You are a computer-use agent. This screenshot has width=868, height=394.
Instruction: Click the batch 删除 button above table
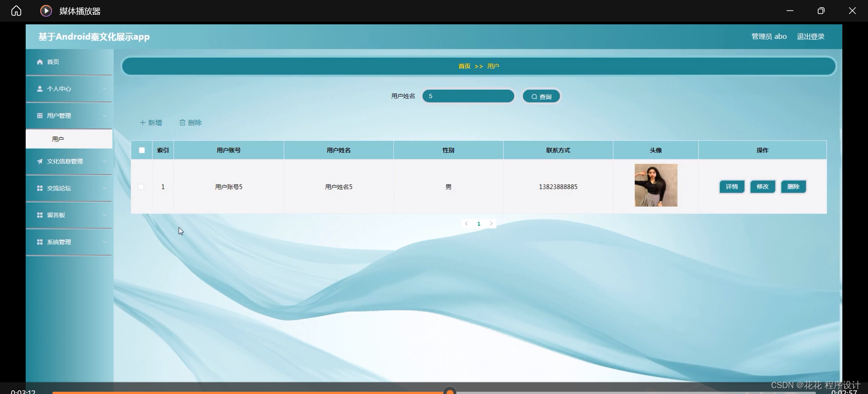pos(190,122)
